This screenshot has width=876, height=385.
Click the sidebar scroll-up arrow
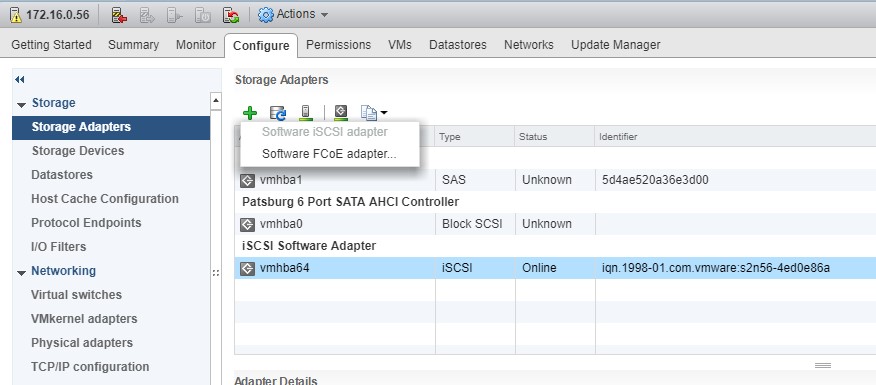tap(216, 101)
